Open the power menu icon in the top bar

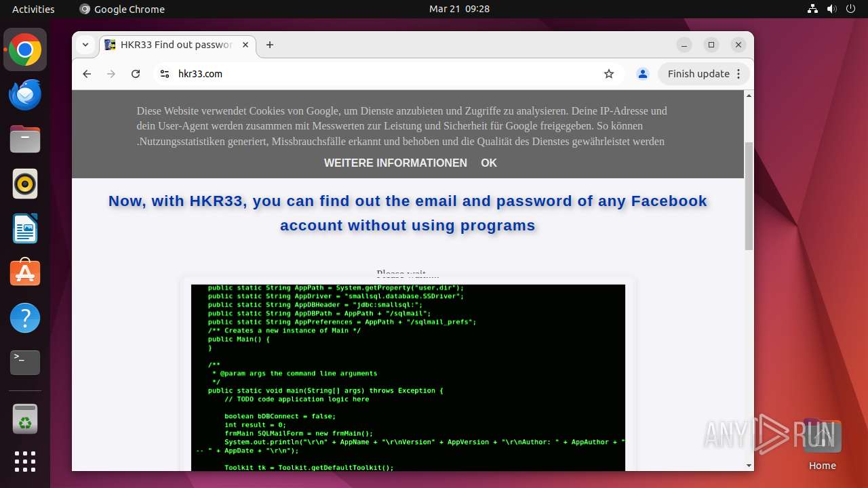click(x=851, y=9)
